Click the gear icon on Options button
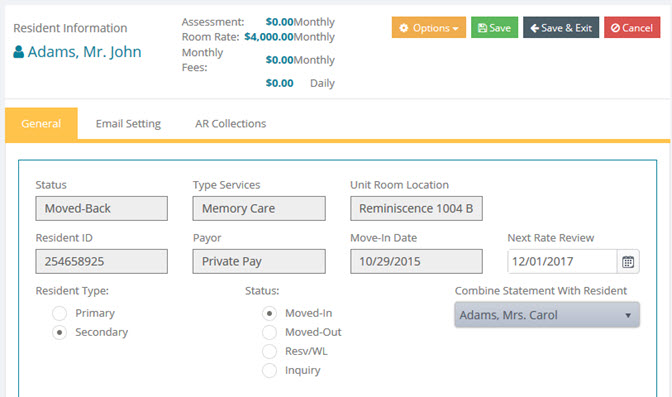 [x=404, y=28]
